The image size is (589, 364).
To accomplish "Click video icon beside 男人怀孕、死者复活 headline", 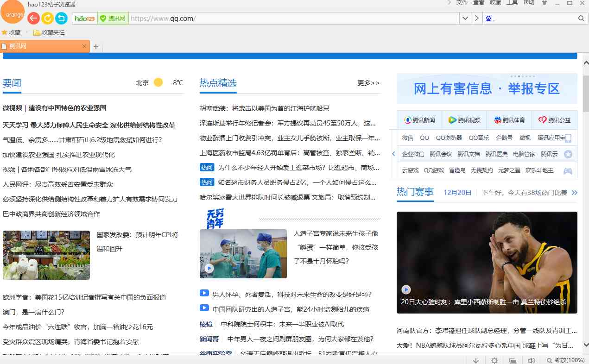I will [x=204, y=293].
